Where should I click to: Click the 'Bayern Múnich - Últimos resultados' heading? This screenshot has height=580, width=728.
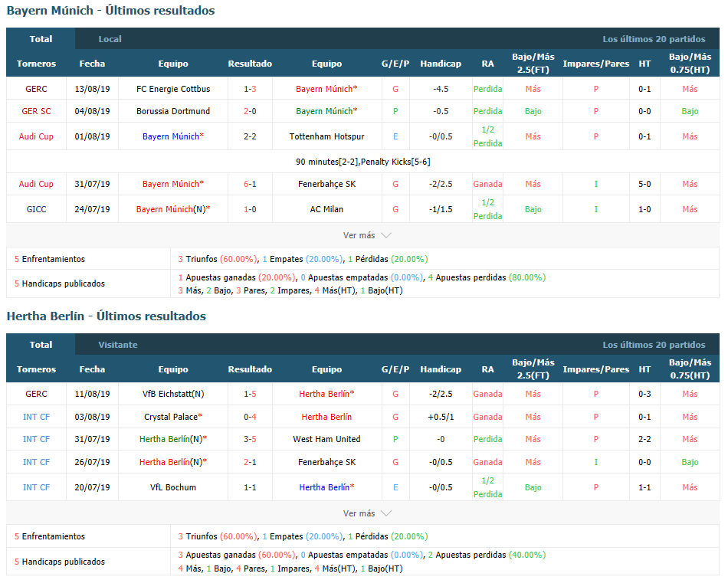110,10
